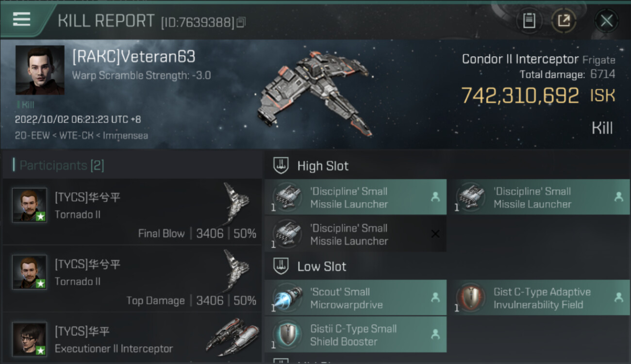Open the clipboard report icon
Viewport: 631px width, 364px height.
(x=529, y=21)
